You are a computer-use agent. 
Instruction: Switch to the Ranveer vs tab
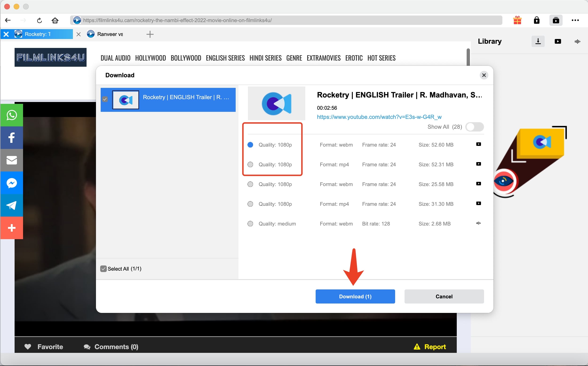pyautogui.click(x=110, y=34)
